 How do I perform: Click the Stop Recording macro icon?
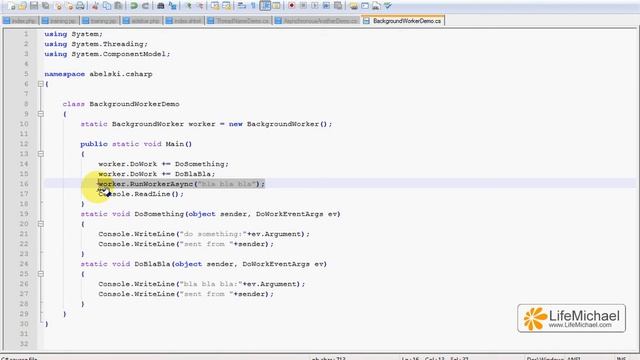click(x=303, y=6)
